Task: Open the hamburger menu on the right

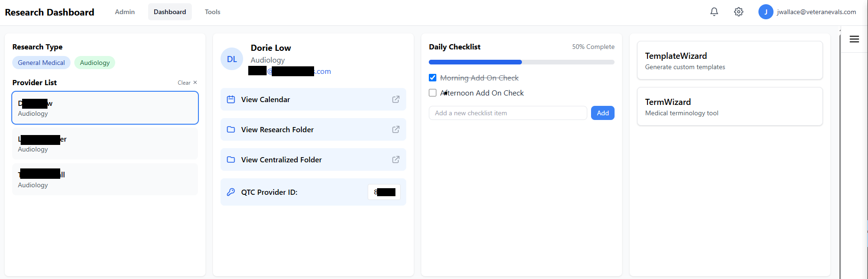Action: pyautogui.click(x=854, y=39)
